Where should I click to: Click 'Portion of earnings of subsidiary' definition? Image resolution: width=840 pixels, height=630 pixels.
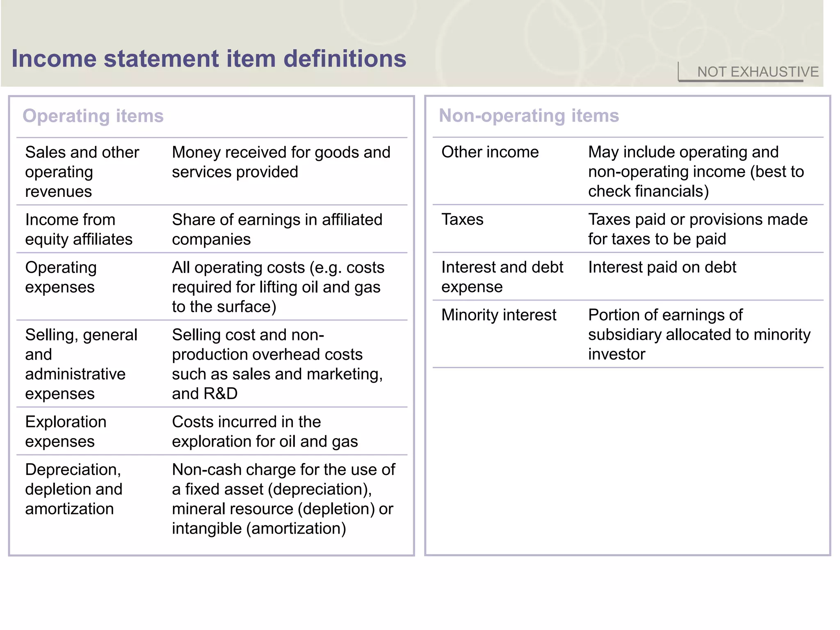coord(699,334)
